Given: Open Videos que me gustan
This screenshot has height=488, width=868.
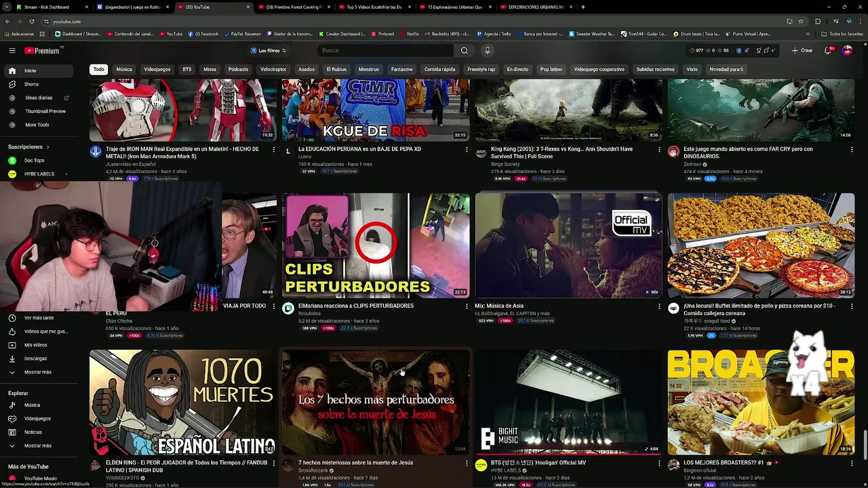Looking at the screenshot, I should click(x=39, y=331).
